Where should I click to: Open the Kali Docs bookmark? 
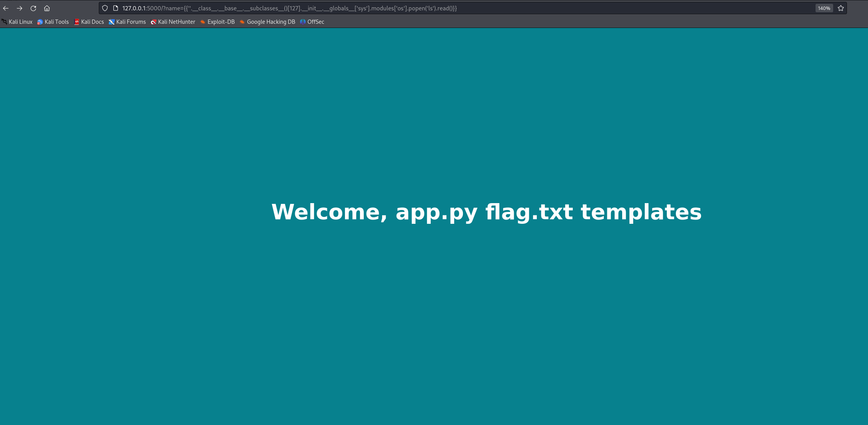pyautogui.click(x=89, y=22)
